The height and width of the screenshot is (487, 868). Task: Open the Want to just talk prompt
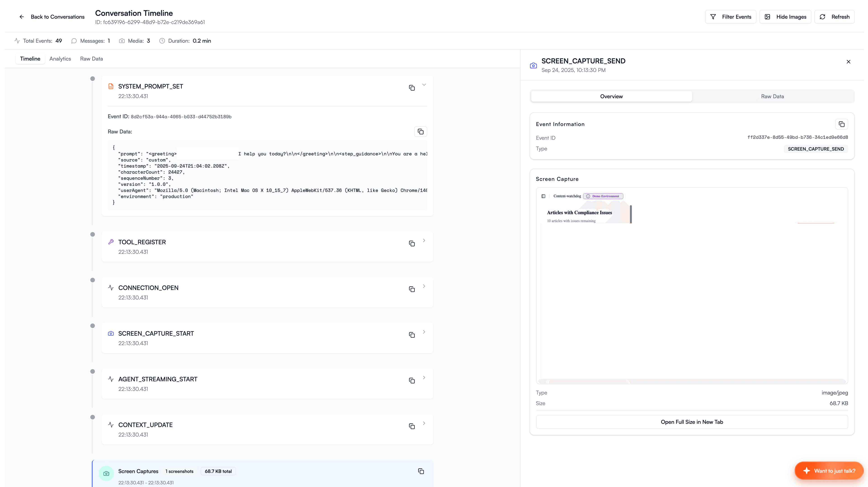click(829, 471)
